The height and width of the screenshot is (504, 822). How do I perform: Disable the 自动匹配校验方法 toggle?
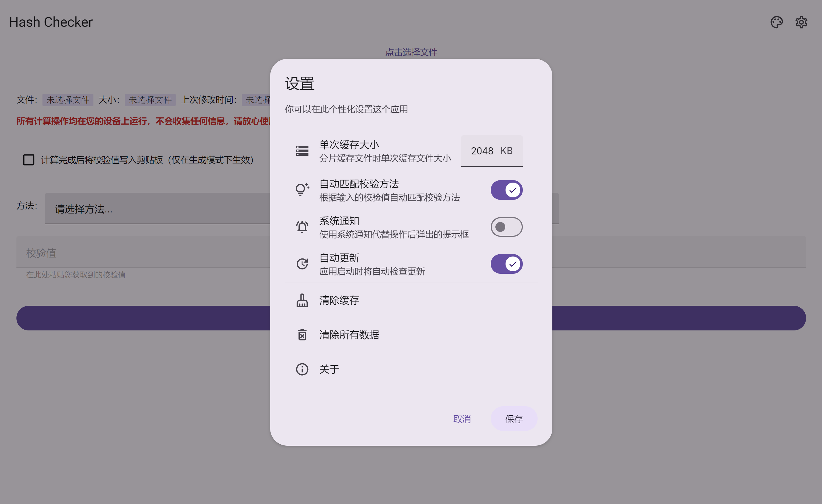click(506, 190)
